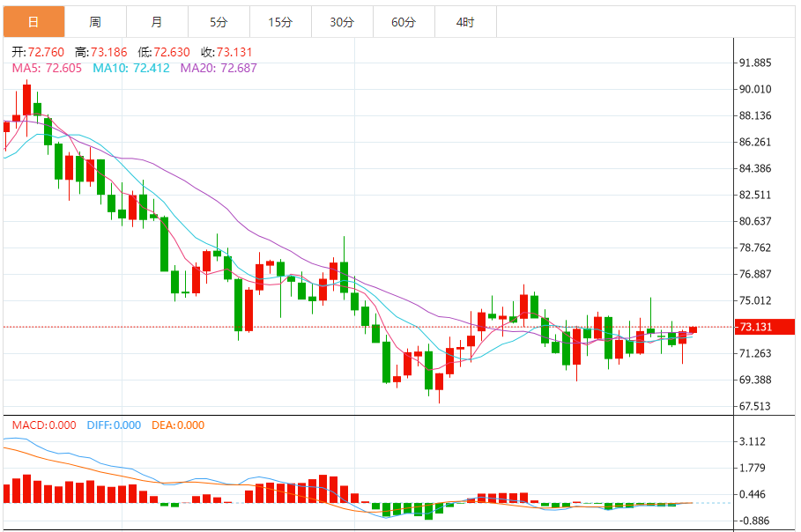Click the red 73.131 current price tag

[765, 327]
